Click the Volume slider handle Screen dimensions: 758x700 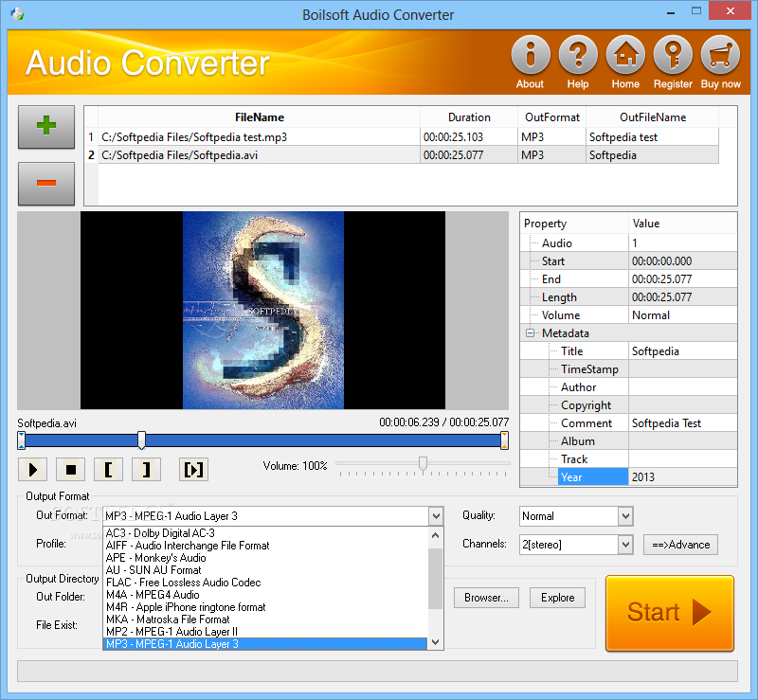tap(423, 463)
